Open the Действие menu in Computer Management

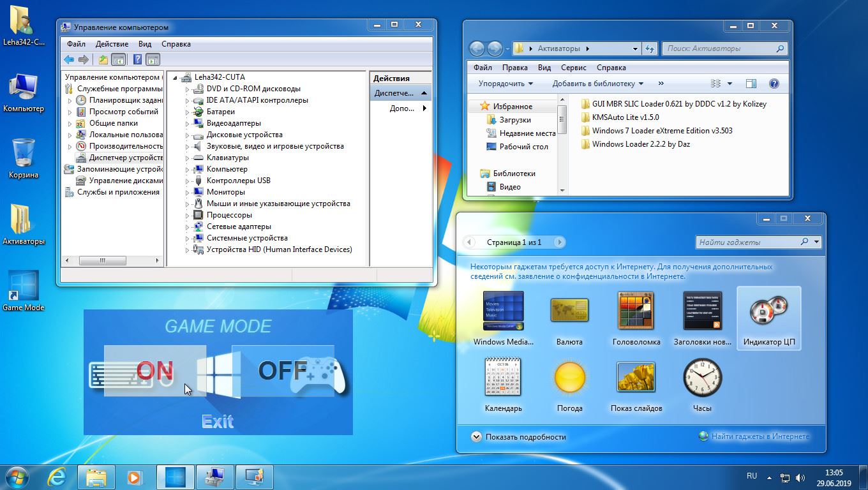pyautogui.click(x=112, y=44)
